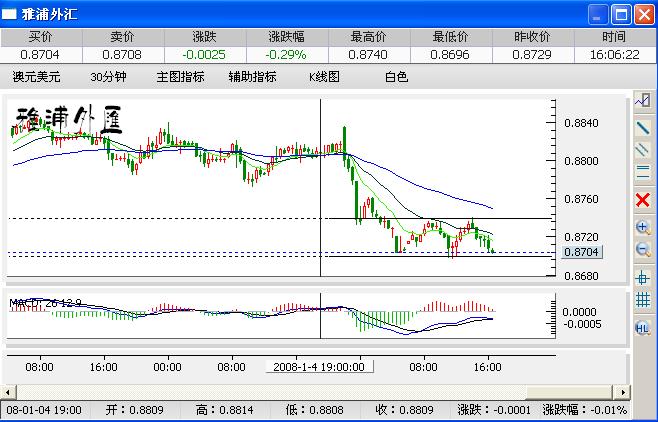Click the 0.8800 price axis label

581,161
